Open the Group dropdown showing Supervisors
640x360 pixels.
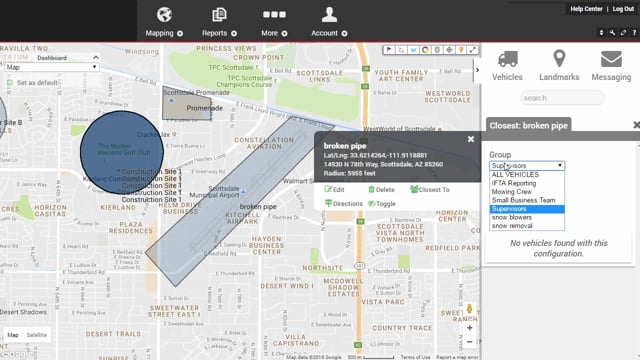527,165
